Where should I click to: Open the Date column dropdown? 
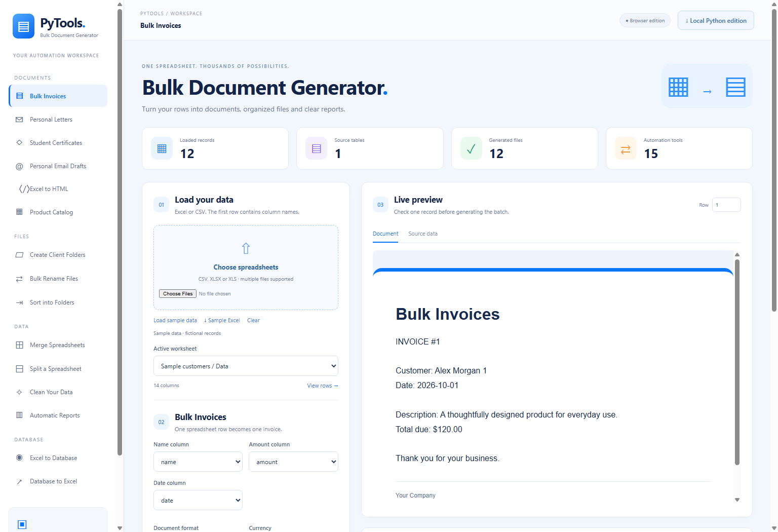coord(198,500)
